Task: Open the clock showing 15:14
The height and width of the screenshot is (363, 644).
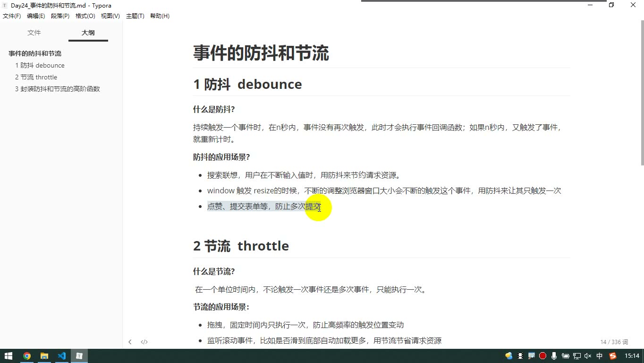Action: pyautogui.click(x=632, y=356)
